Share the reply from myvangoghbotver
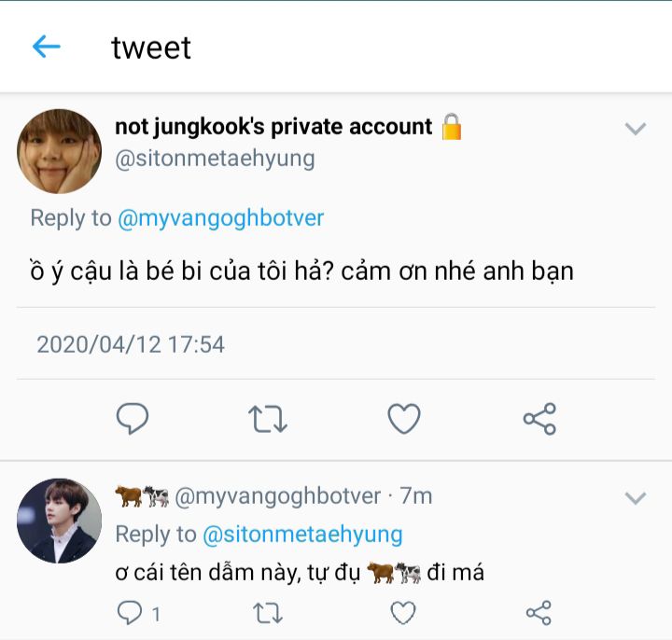This screenshot has width=672, height=640. 539,613
